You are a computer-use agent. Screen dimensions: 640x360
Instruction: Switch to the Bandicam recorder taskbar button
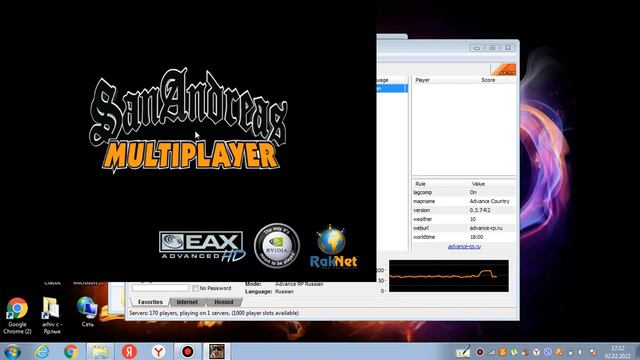(187, 351)
